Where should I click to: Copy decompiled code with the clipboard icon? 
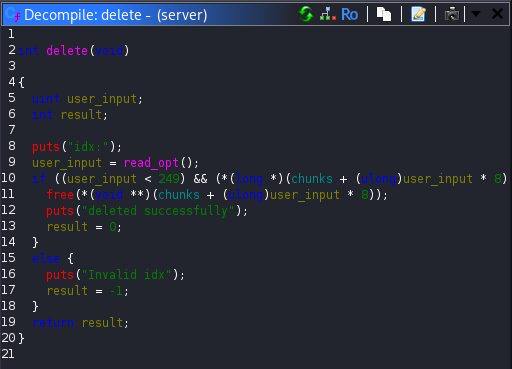tap(384, 14)
